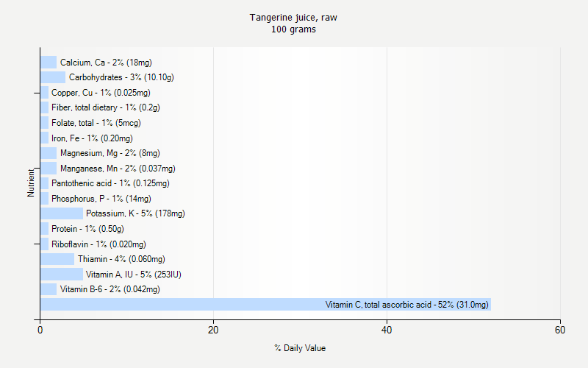Image resolution: width=588 pixels, height=368 pixels.
Task: Click the Vitamin A, IU bar
Action: pos(62,275)
